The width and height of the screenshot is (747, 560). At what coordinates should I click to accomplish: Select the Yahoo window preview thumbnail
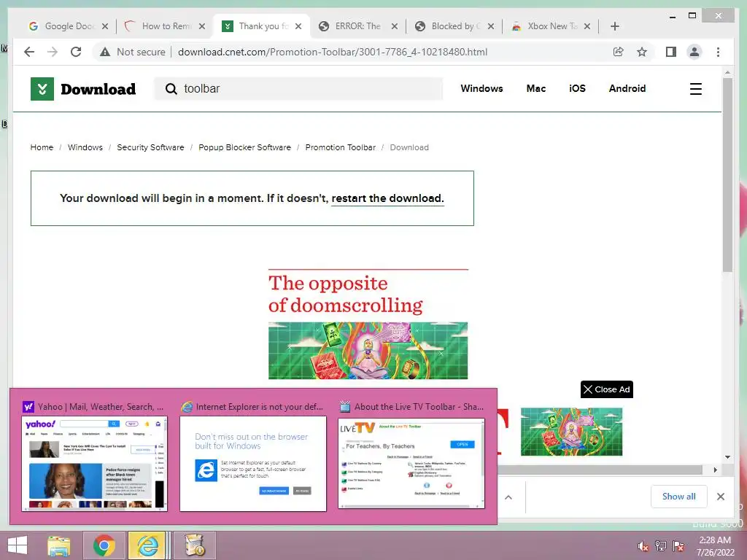94,463
